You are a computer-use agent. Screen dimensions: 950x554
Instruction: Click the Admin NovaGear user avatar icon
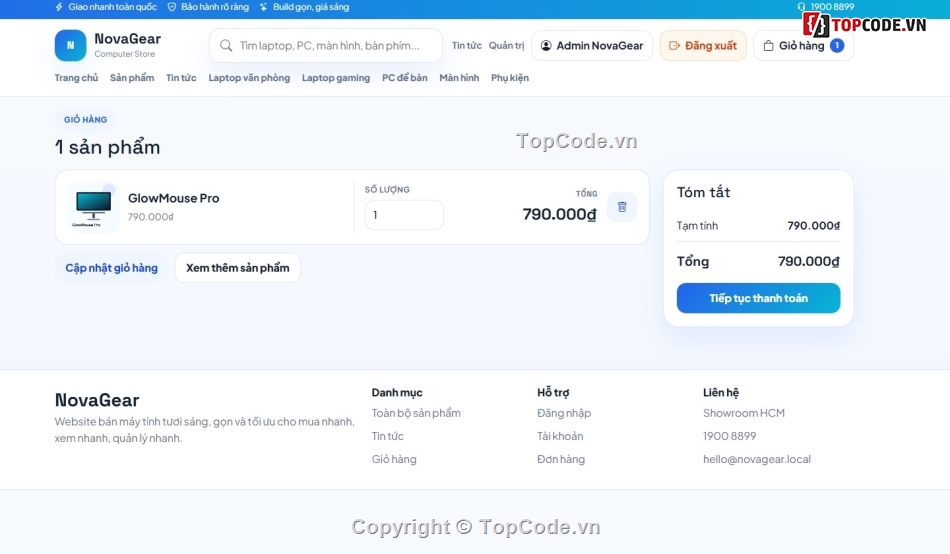pos(546,45)
